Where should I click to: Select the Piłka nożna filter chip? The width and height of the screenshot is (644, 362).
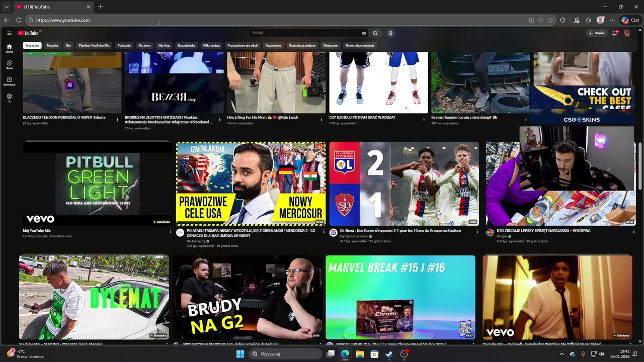211,45
